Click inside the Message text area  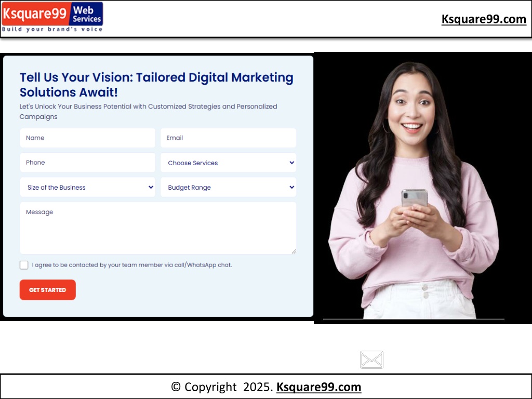158,228
